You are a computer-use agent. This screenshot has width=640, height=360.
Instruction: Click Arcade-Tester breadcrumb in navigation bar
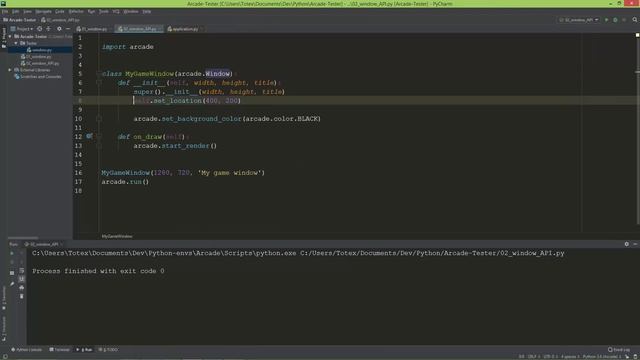pyautogui.click(x=20, y=20)
